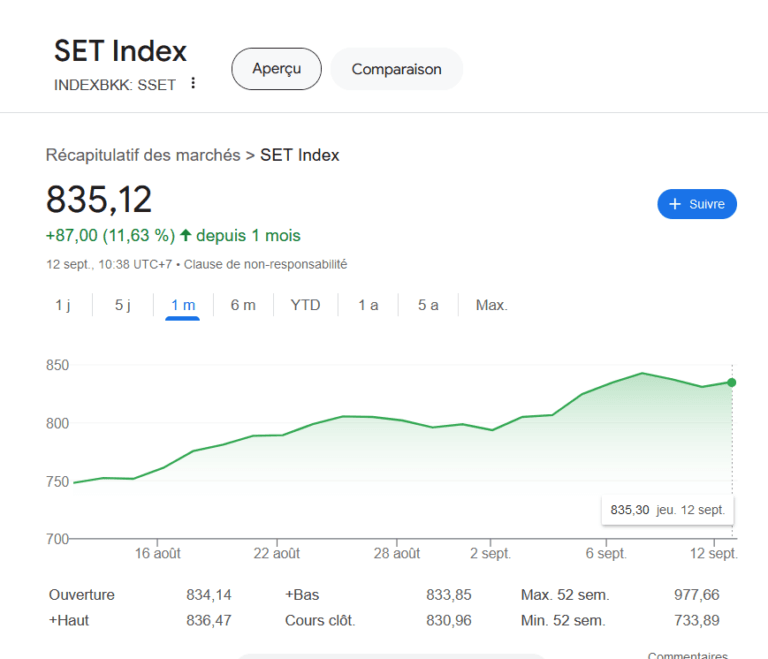The width and height of the screenshot is (768, 659).
Task: Select the 5 a time range
Action: (428, 305)
